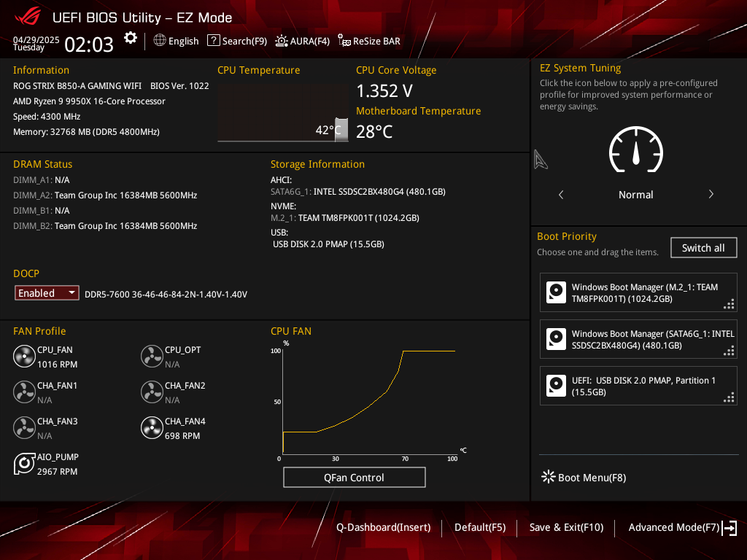
Task: Grab drag handle of SATA6G_1 boot entry
Action: point(729,351)
